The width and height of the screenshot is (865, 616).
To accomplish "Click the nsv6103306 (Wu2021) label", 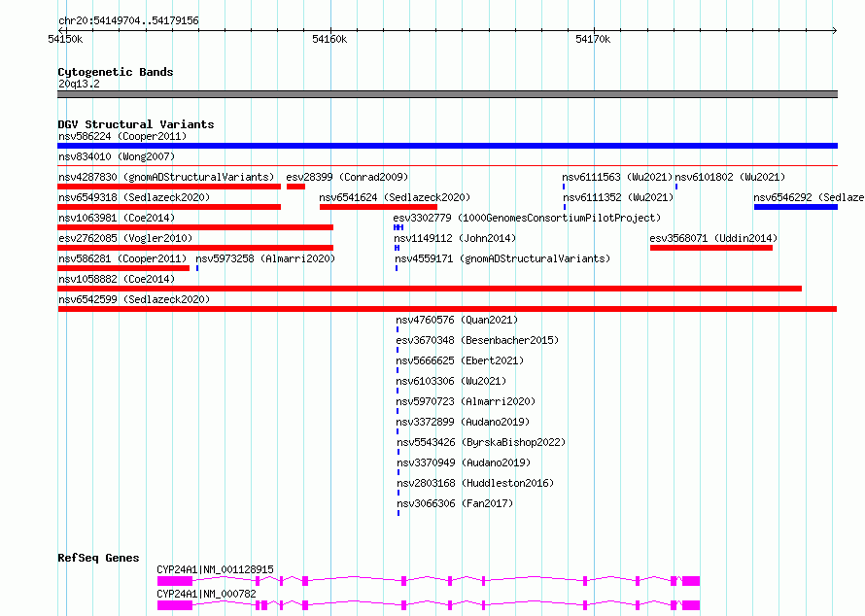I will pyautogui.click(x=451, y=381).
